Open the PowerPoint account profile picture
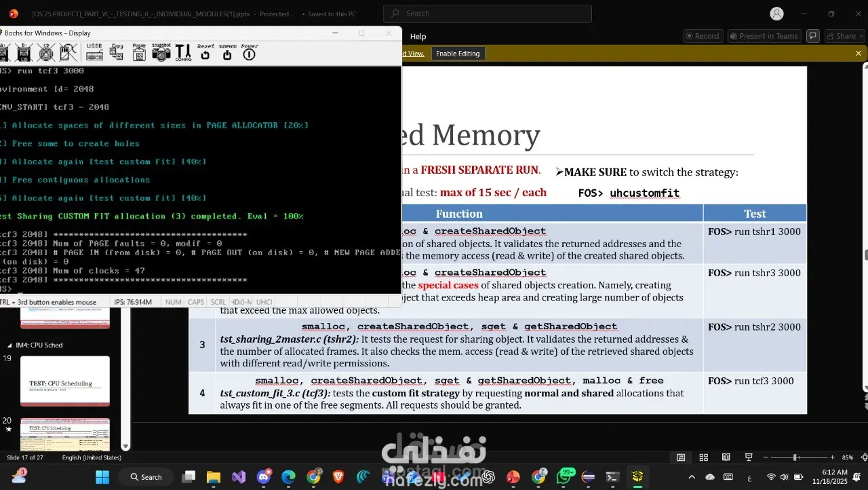Image resolution: width=868 pixels, height=490 pixels. point(777,14)
